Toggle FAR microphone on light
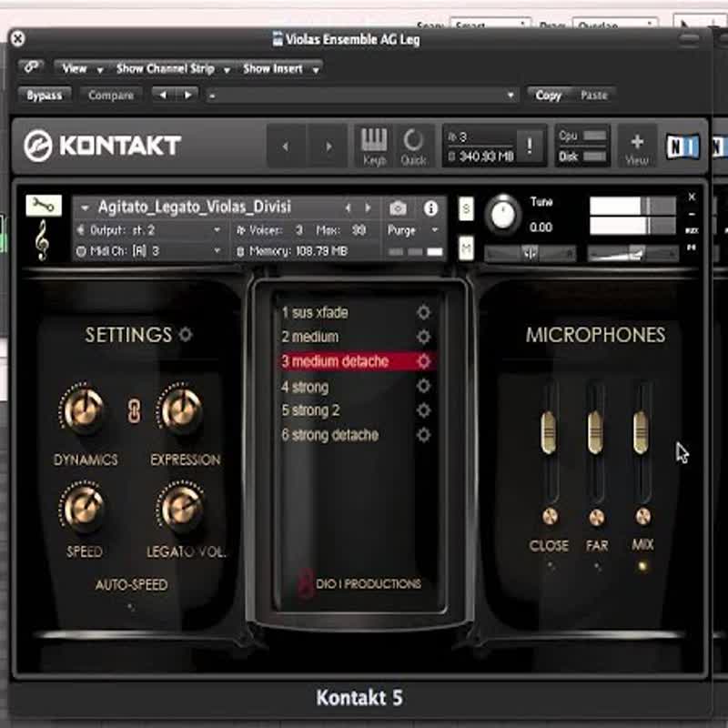The height and width of the screenshot is (728, 728). [x=598, y=566]
